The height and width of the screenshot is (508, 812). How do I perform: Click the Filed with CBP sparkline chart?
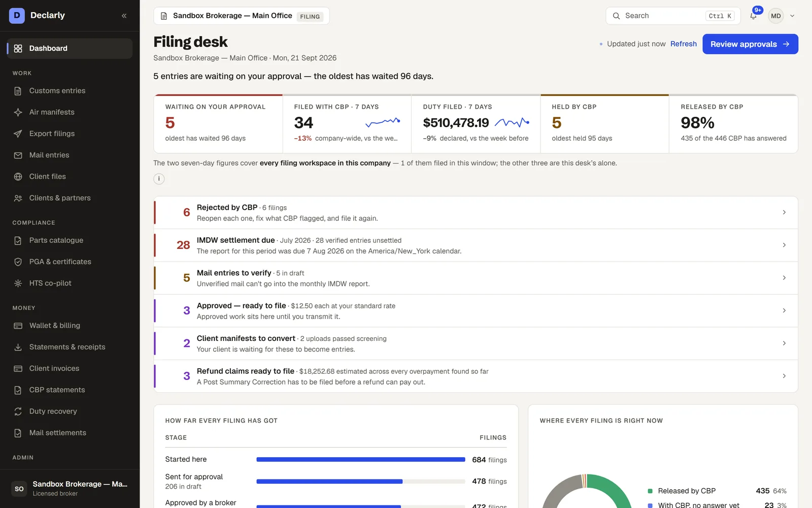(x=383, y=122)
